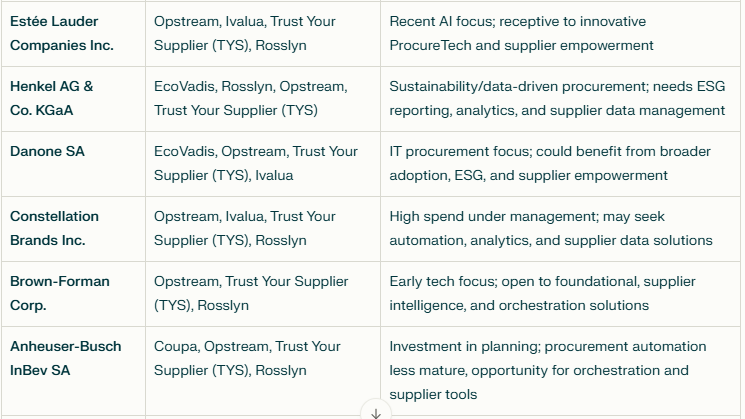Select the Anheuser-Busch InBev SA cell
745x419 pixels.
(x=65, y=358)
